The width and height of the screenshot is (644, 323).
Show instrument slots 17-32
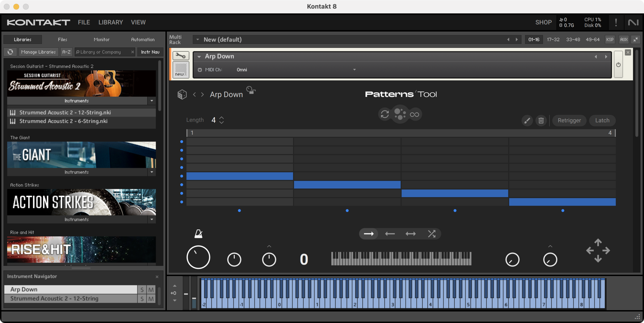click(x=553, y=40)
